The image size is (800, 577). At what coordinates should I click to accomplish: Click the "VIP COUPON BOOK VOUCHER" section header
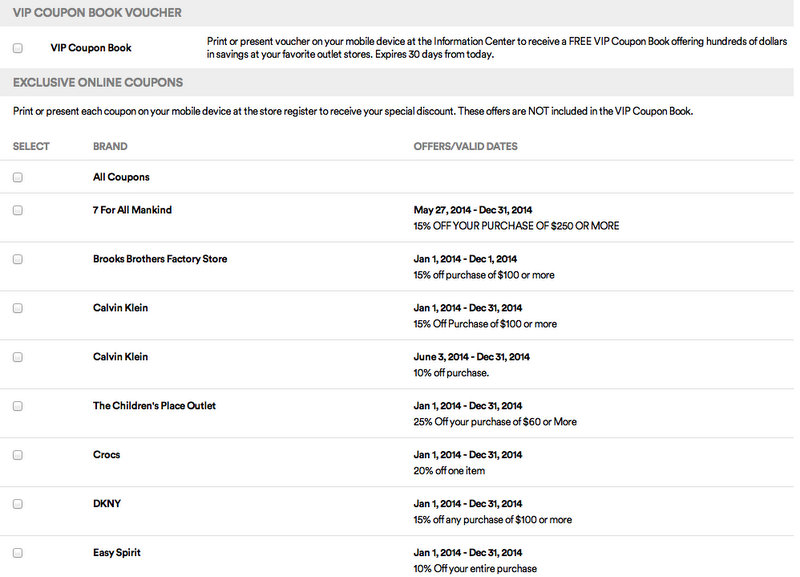coord(97,13)
